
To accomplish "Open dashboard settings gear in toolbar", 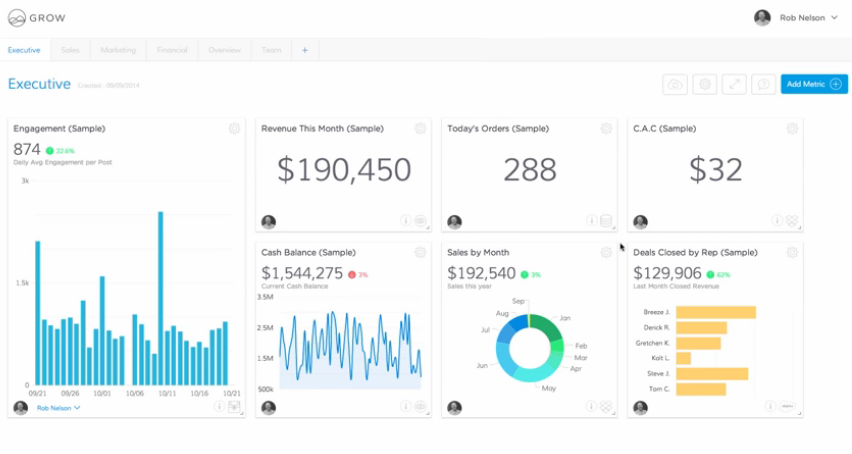I will 705,85.
